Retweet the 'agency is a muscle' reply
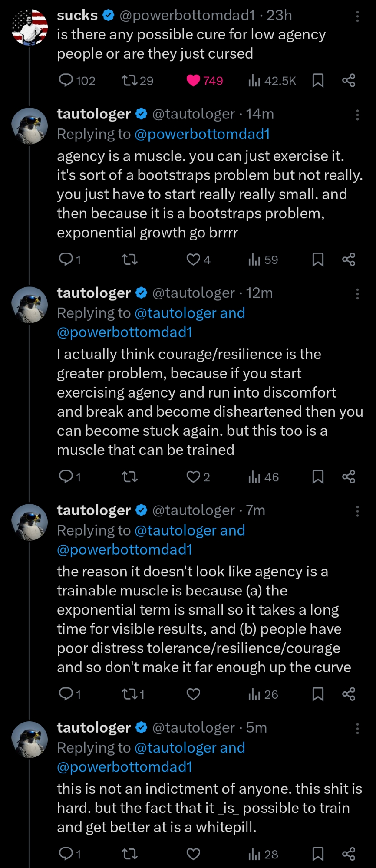376x868 pixels. 130,260
